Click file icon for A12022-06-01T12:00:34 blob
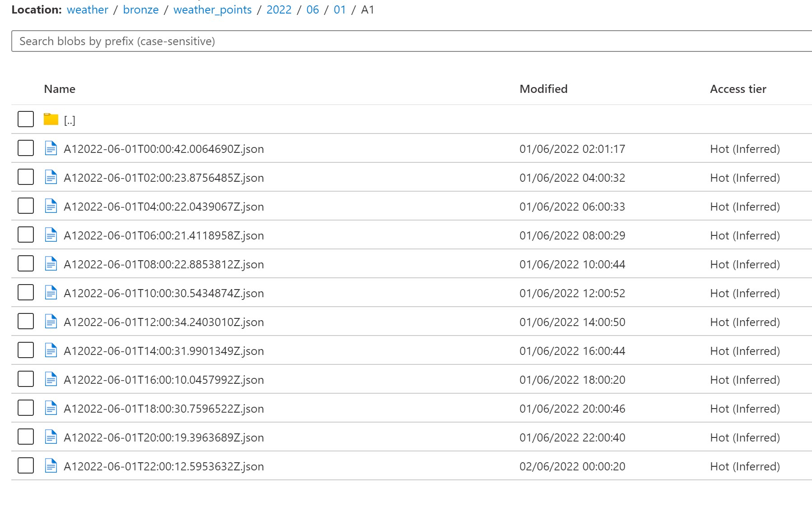812x506 pixels. (51, 322)
